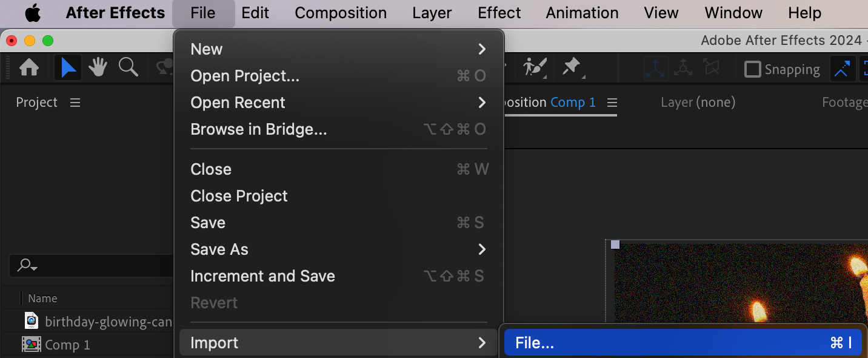Click the World Axis mode icon

coord(683,69)
